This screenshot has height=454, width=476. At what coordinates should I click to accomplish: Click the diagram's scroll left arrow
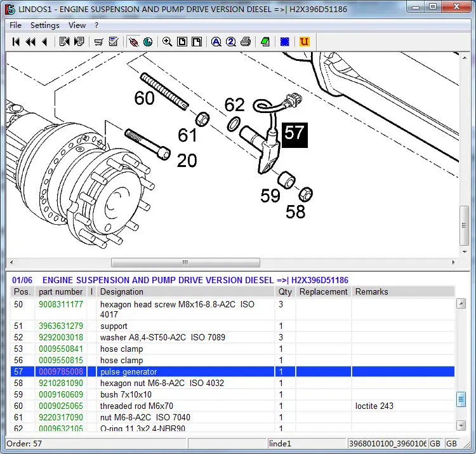coord(11,262)
